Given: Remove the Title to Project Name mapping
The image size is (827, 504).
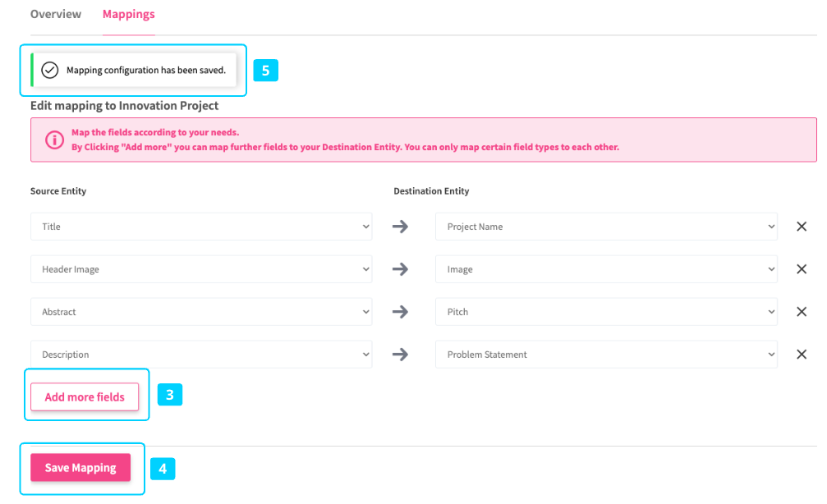Looking at the screenshot, I should pos(802,227).
